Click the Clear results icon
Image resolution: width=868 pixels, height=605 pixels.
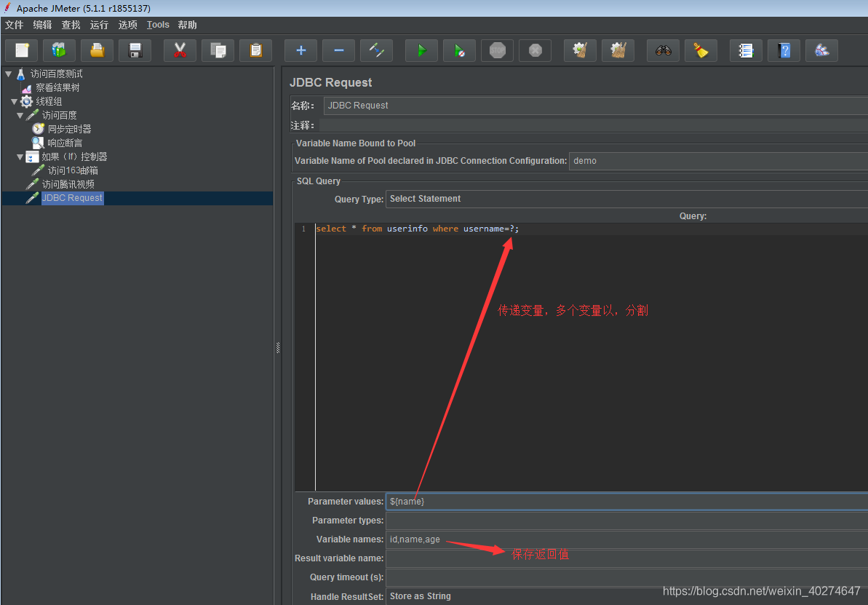click(580, 50)
